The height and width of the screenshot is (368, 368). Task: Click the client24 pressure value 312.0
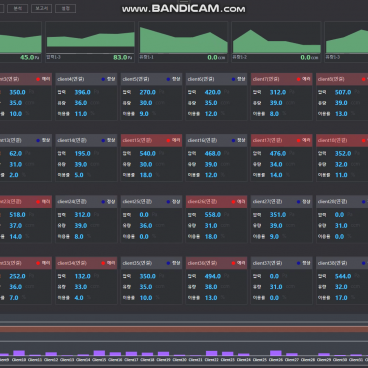point(82,215)
